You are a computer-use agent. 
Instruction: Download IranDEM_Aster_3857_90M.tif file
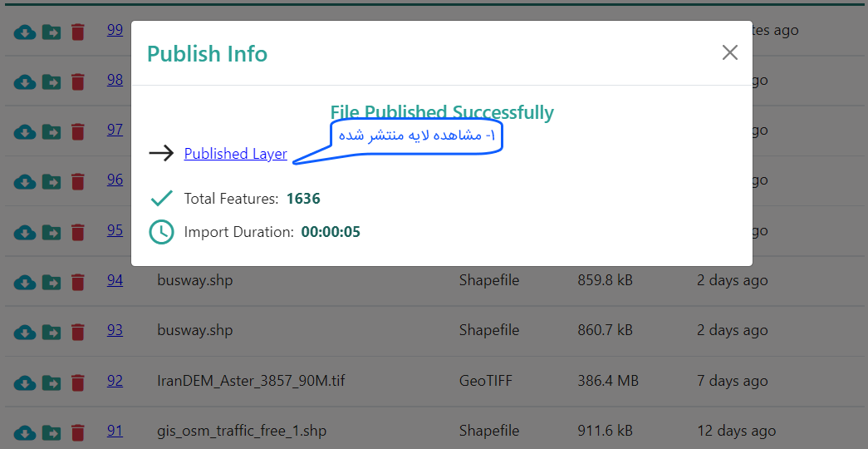pyautogui.click(x=25, y=382)
